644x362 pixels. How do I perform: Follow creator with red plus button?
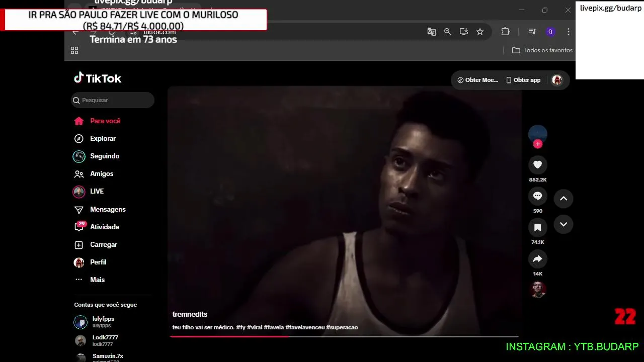coord(538,144)
